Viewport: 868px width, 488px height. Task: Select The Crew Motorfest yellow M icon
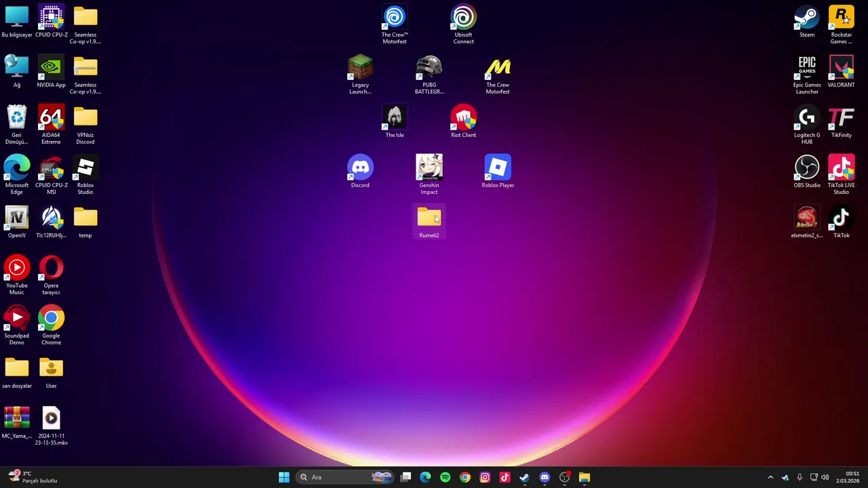point(498,75)
